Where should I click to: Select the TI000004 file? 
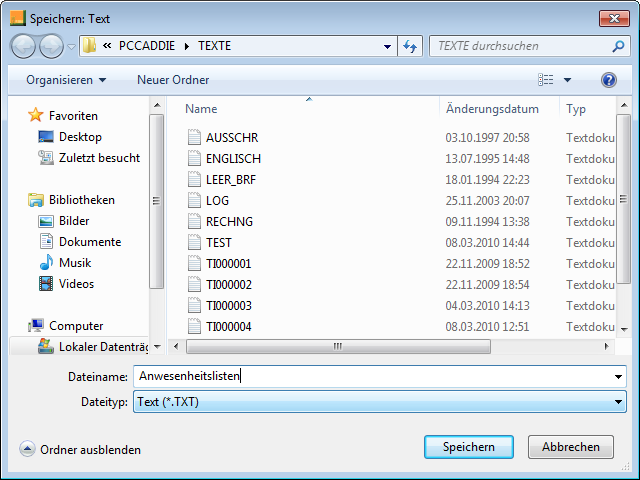click(x=229, y=327)
